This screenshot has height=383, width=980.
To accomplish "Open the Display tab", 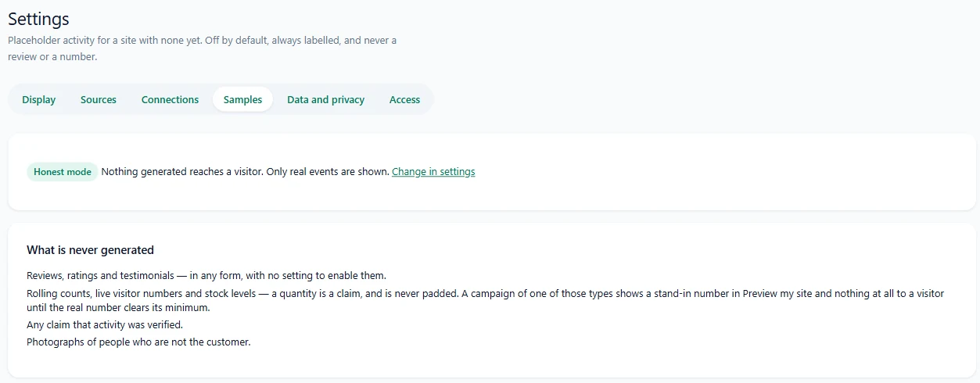I will click(x=39, y=99).
